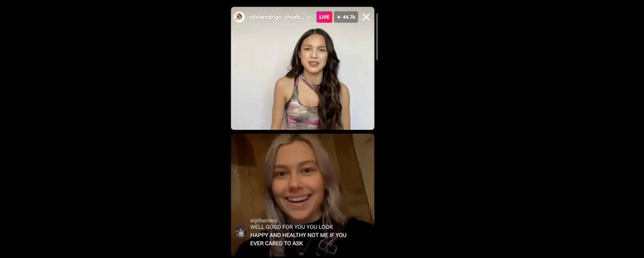Click the truncated 'phoeb...' co-host name

(294, 17)
